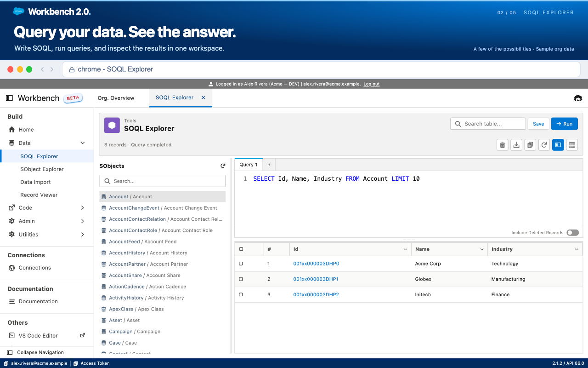Open the Id column dropdown menu
The width and height of the screenshot is (588, 368).
click(406, 249)
